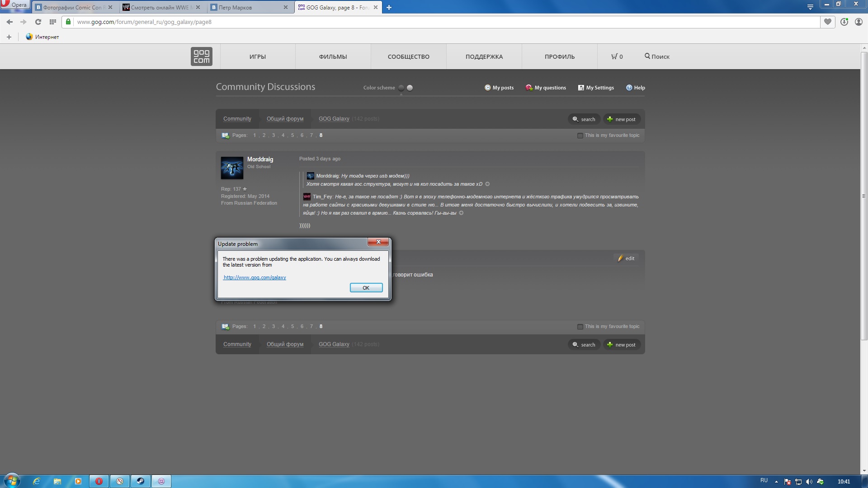
Task: Open My questions link
Action: click(x=546, y=88)
